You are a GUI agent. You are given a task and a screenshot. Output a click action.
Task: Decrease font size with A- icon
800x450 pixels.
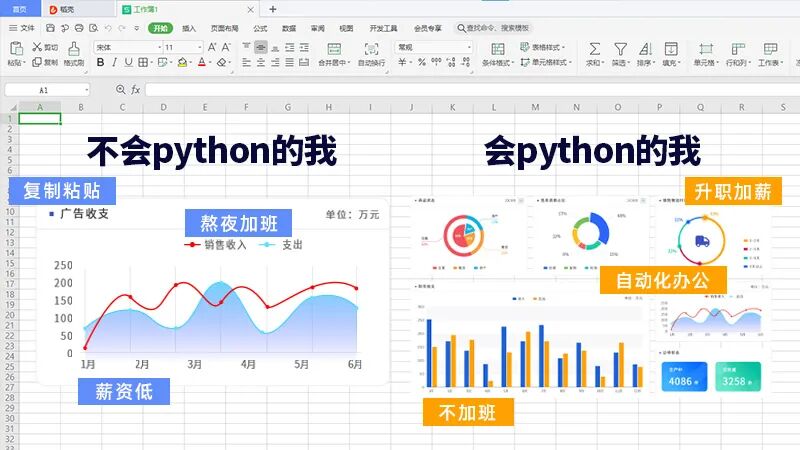pos(227,47)
